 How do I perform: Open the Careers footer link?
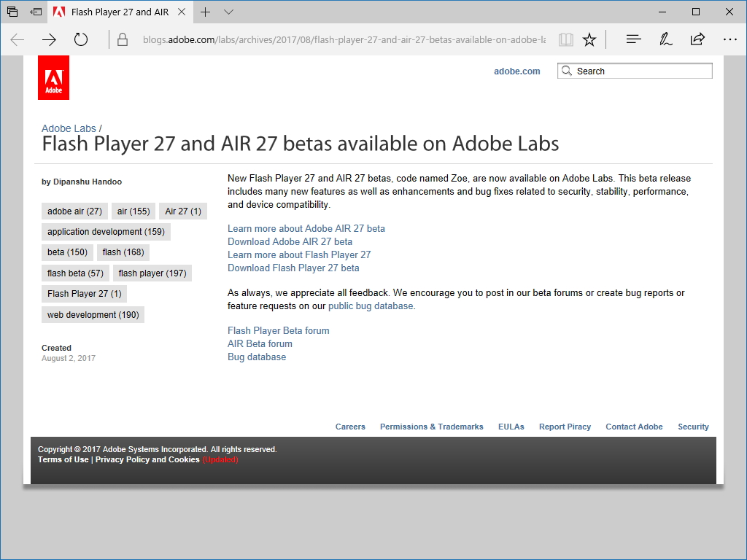pyautogui.click(x=350, y=427)
